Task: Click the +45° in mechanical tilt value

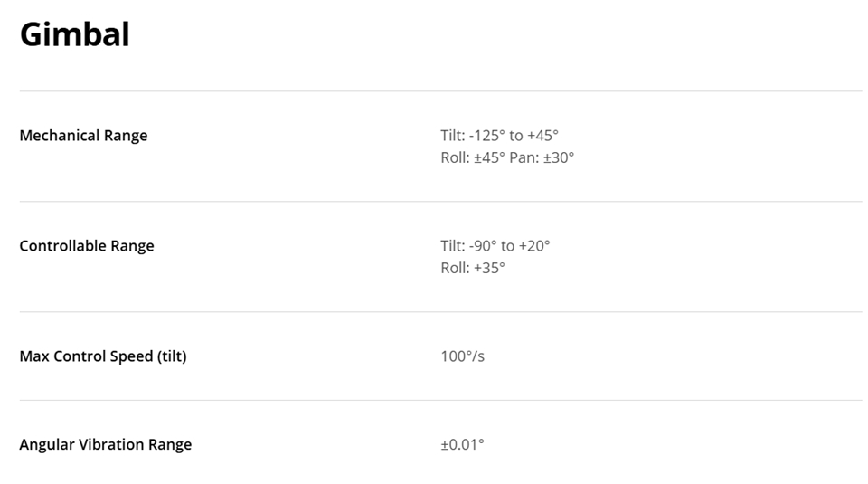Action: coord(542,136)
